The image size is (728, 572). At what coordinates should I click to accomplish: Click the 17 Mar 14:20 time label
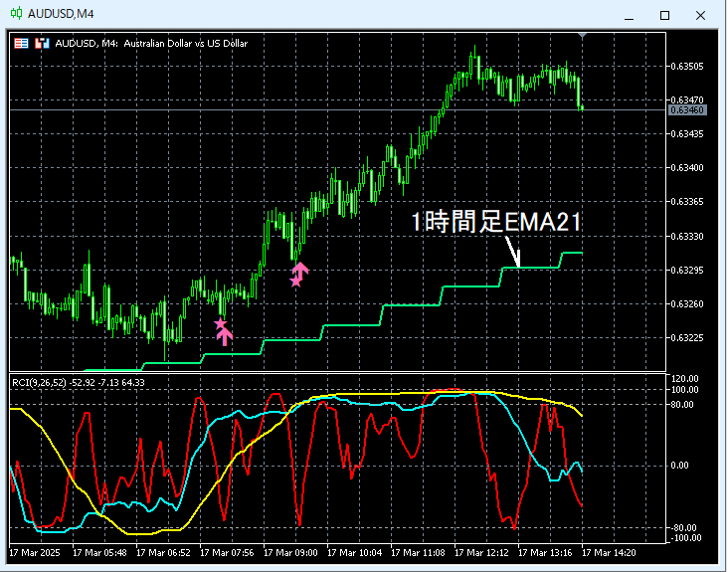tap(609, 553)
